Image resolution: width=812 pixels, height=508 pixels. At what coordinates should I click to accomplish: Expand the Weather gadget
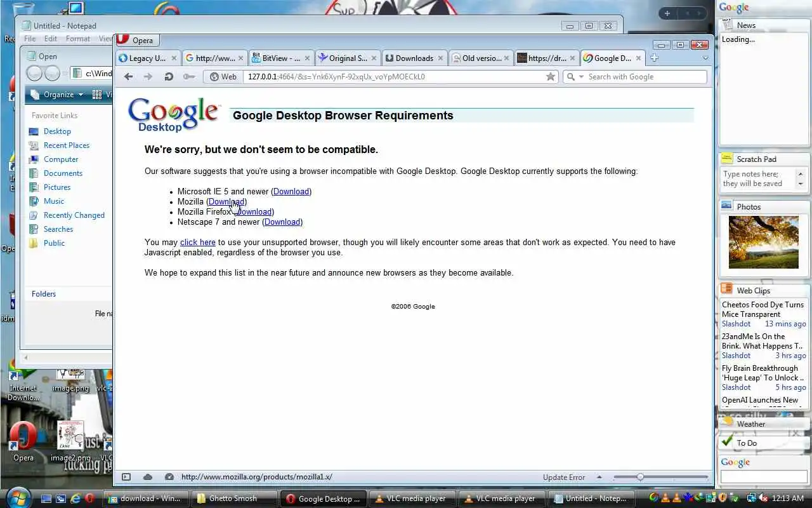(x=764, y=424)
